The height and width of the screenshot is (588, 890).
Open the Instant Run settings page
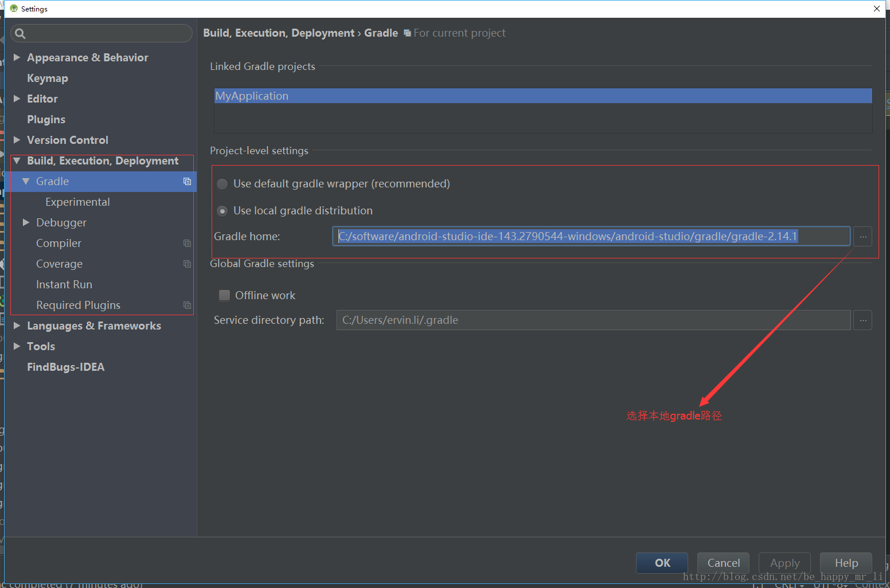click(x=64, y=284)
